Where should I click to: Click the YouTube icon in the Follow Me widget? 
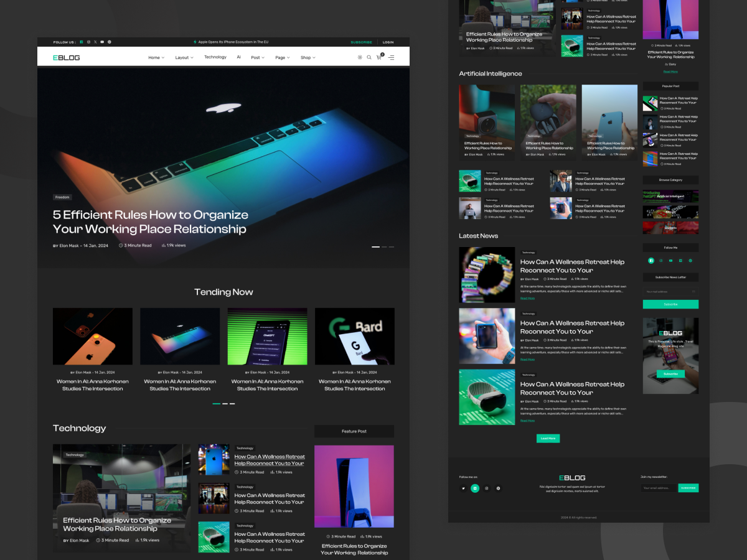pyautogui.click(x=670, y=261)
